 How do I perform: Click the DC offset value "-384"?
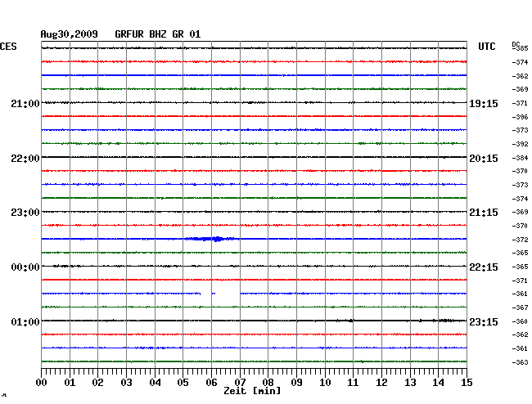coord(520,158)
